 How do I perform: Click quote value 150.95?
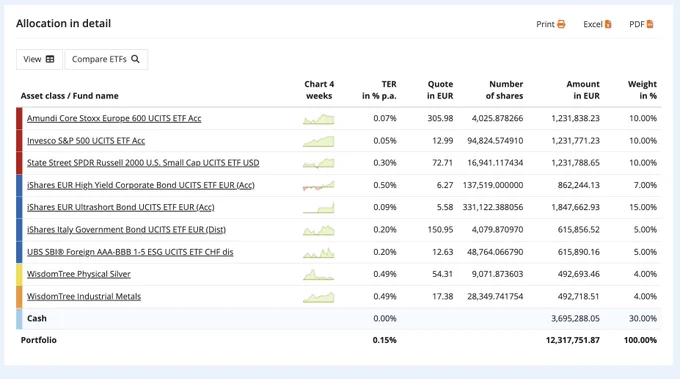coord(440,230)
